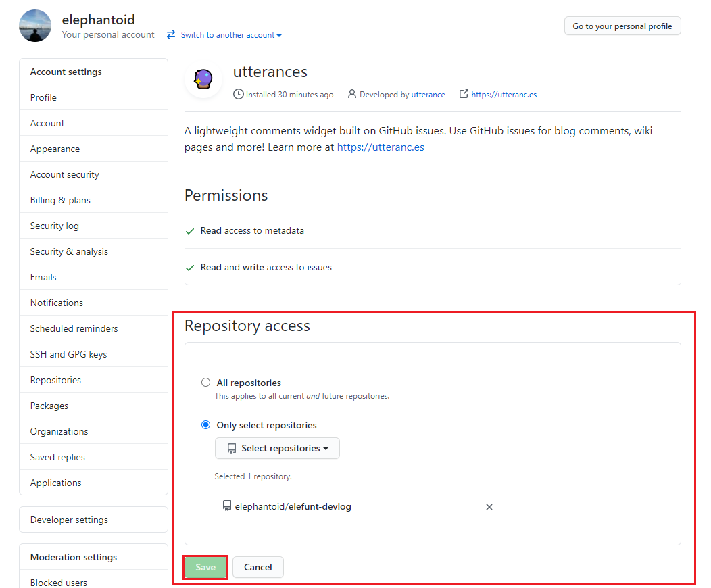Click Go to your personal profile button
The height and width of the screenshot is (588, 711).
tap(622, 26)
